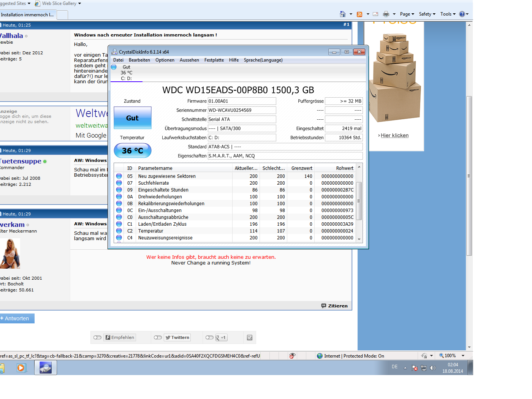Expand the RSS feeds dropdown arrow
The height and width of the screenshot is (399, 532).
click(368, 14)
